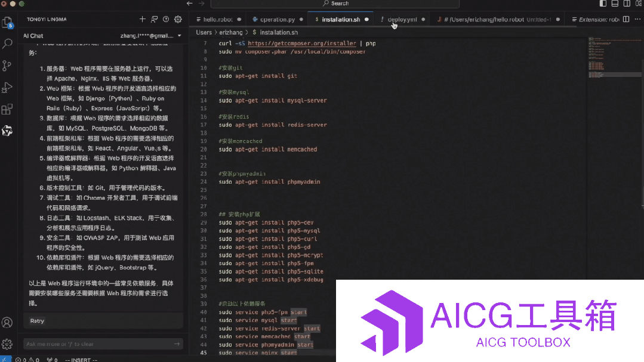The width and height of the screenshot is (644, 362).
Task: Open the getcomposer.org installer link
Action: 302,43
